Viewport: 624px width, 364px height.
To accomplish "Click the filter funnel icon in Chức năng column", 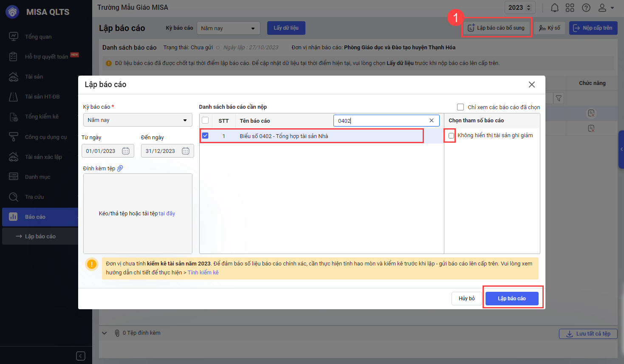I will click(559, 98).
